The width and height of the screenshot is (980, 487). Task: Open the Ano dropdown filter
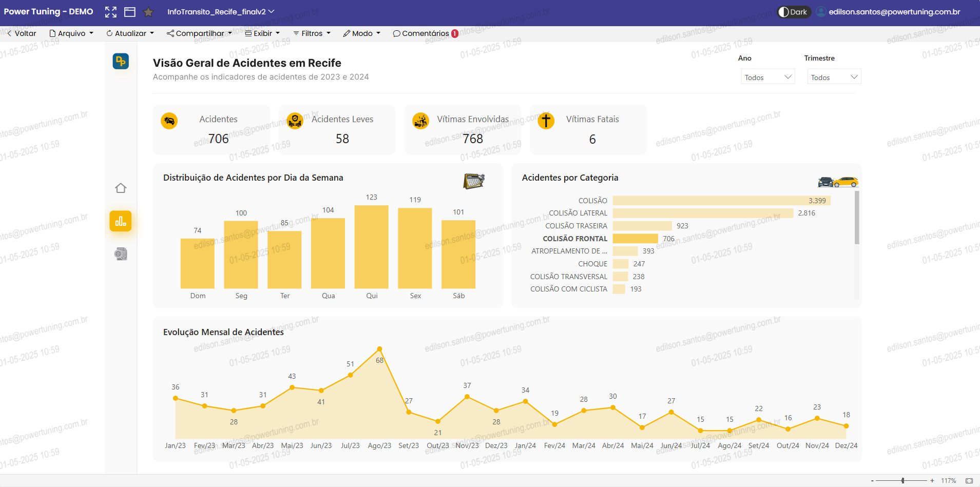[x=768, y=77]
